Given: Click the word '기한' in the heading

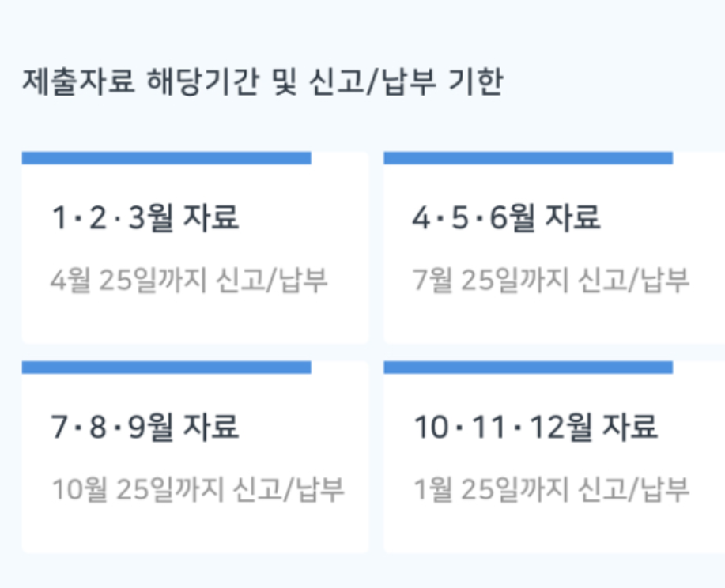Looking at the screenshot, I should 475,82.
